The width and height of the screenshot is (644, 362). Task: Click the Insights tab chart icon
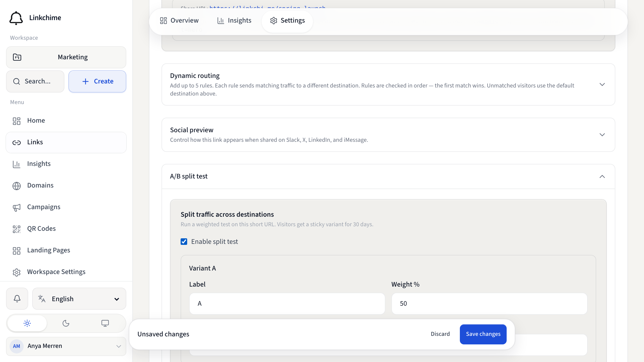pos(221,21)
